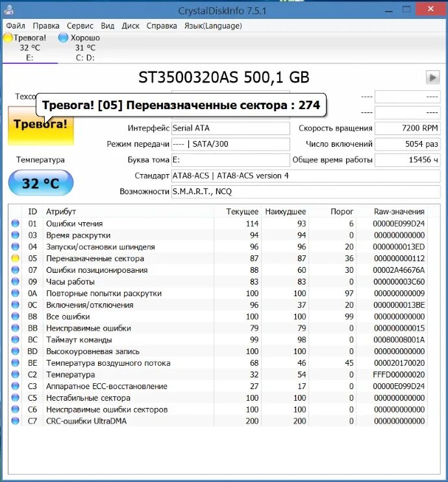Click the Скорость вращения value 7200 RPM

(x=408, y=128)
